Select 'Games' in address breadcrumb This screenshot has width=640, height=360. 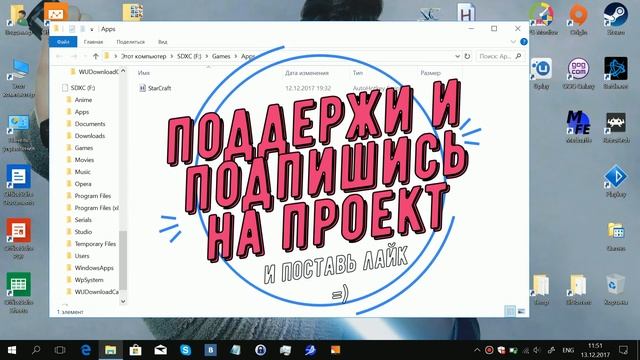click(221, 56)
